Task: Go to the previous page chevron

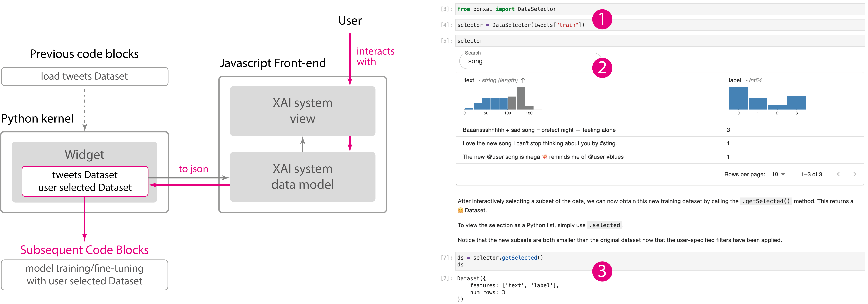Action: click(x=838, y=174)
